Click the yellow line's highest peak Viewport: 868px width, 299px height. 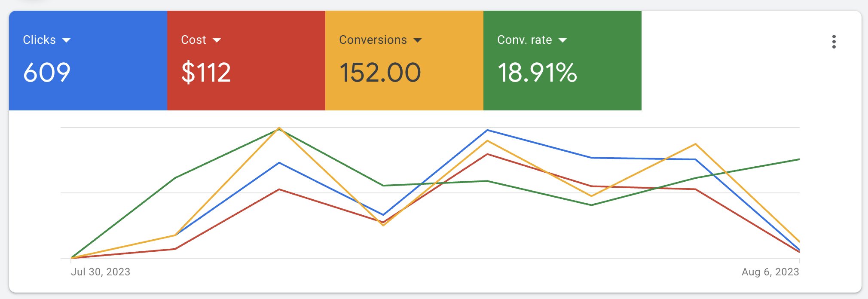pyautogui.click(x=280, y=128)
